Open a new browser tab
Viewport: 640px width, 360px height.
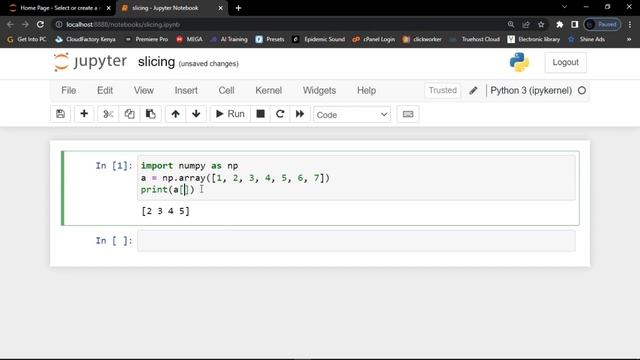(238, 8)
